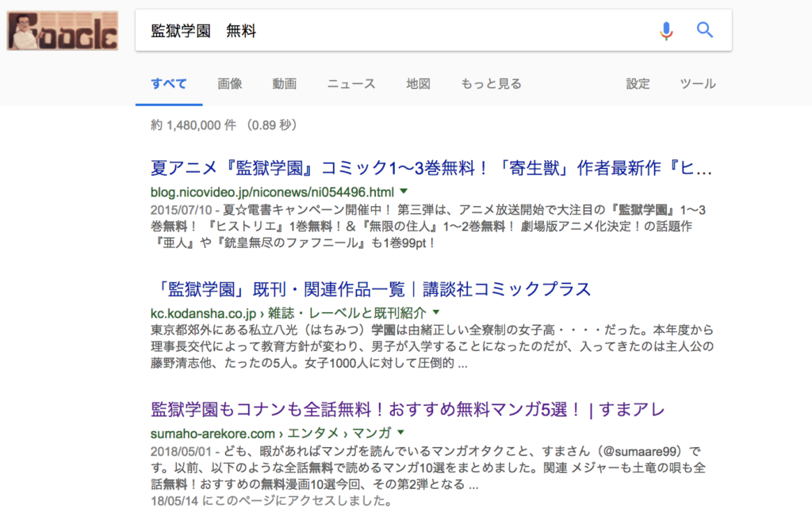
Task: Open the ニュース tab
Action: coord(351,84)
